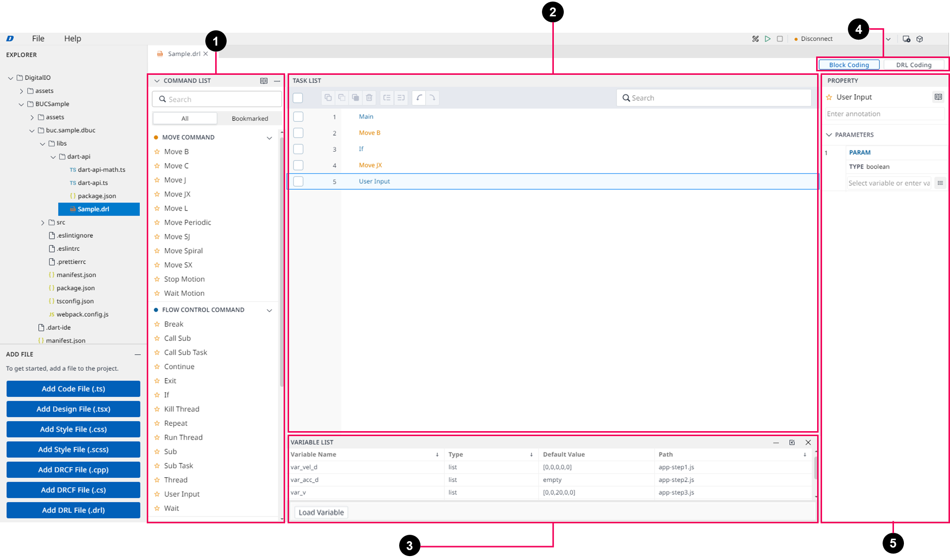Viewport: 950px width, 560px height.
Task: Click the Cut icon in Task List toolbar
Action: coord(342,98)
